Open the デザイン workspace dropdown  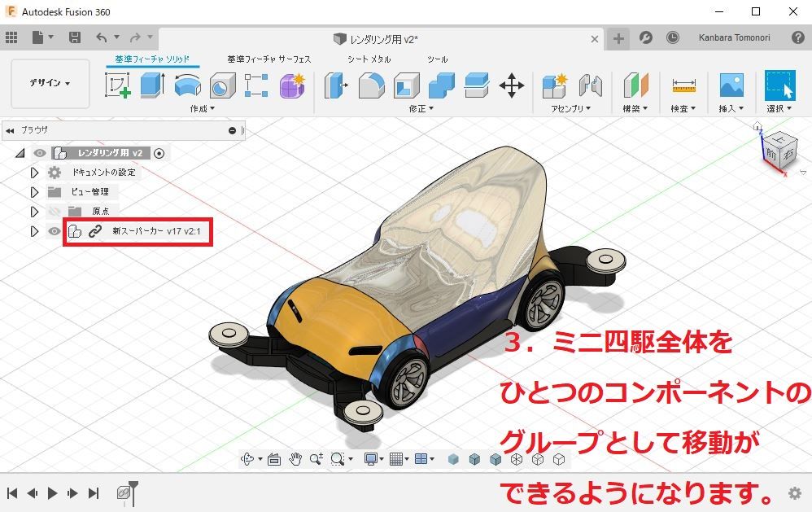click(x=50, y=83)
